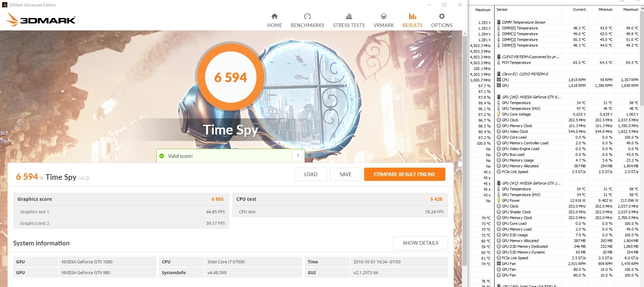Click the GPU Video Clock icon
The height and width of the screenshot is (287, 644).
[499, 131]
